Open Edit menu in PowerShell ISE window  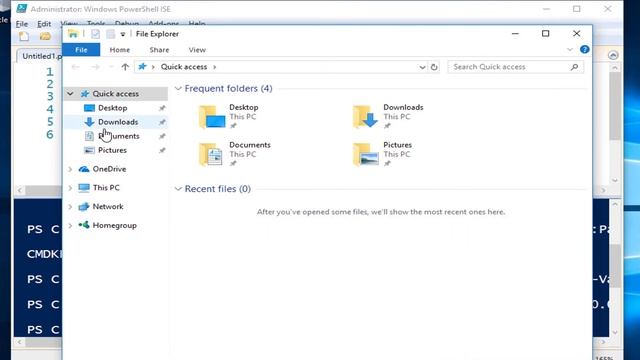44,24
